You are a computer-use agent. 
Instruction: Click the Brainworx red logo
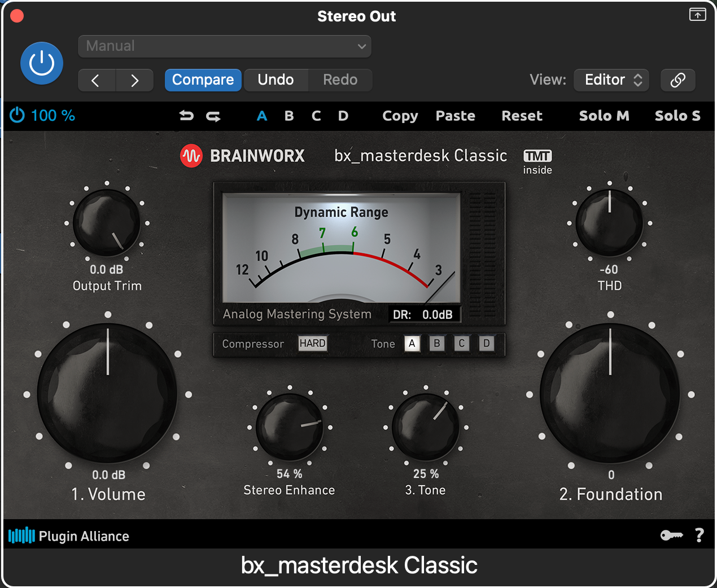191,156
